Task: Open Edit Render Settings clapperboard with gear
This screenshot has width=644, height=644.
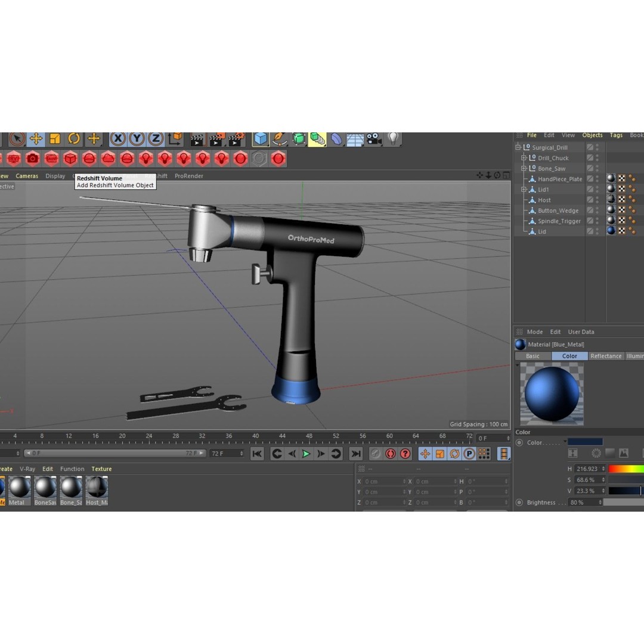Action: point(236,139)
